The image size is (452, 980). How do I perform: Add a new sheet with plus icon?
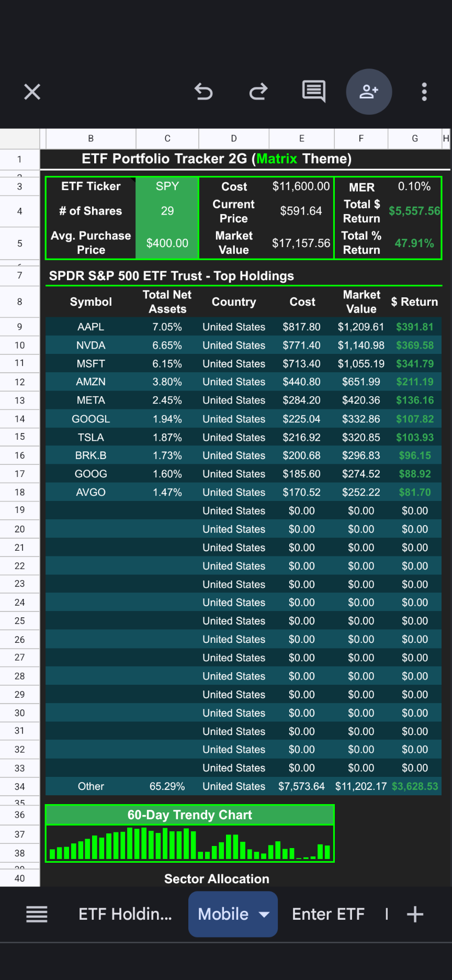(415, 914)
